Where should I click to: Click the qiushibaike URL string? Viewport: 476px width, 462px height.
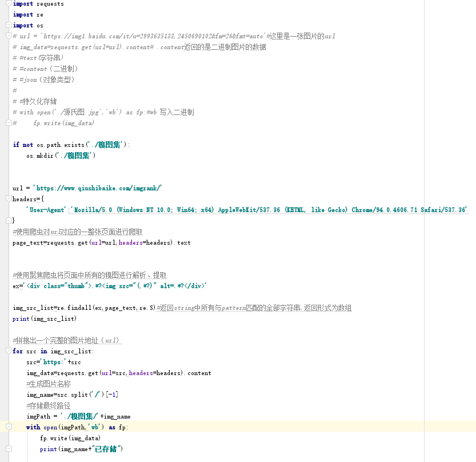97,188
